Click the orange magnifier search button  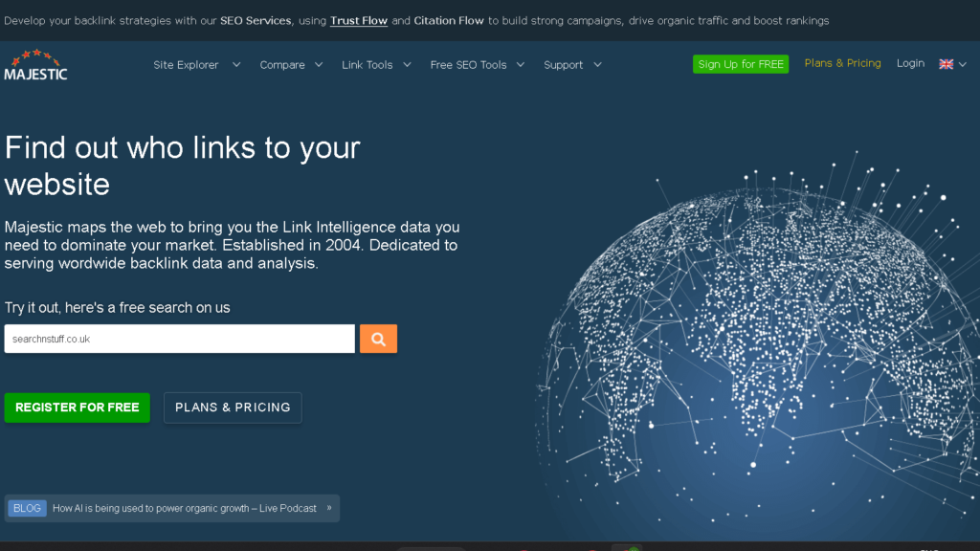coord(378,339)
